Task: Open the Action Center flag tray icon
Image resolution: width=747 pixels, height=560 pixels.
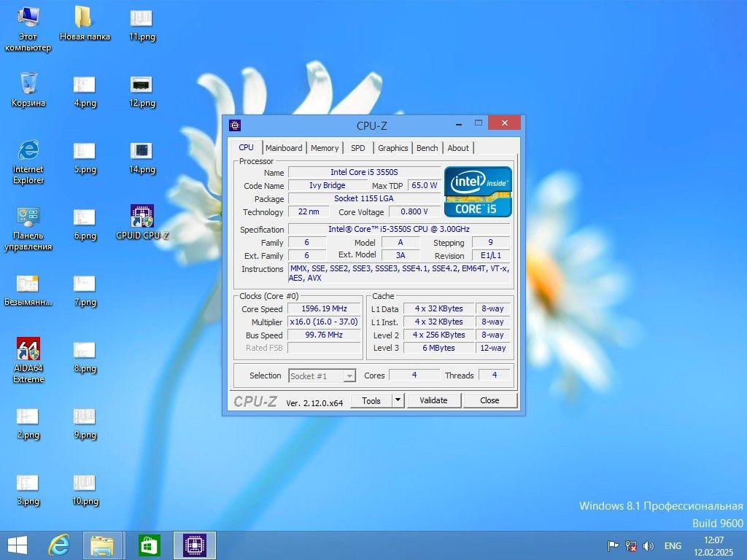Action: click(x=613, y=545)
